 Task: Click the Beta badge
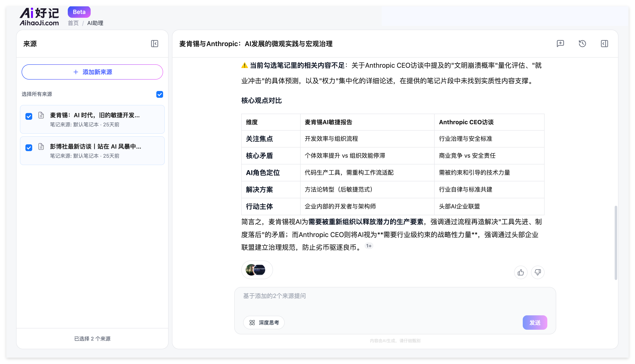pos(79,12)
